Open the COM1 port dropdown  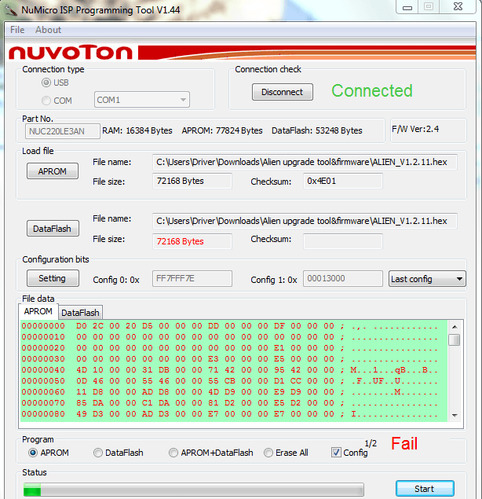pos(142,100)
